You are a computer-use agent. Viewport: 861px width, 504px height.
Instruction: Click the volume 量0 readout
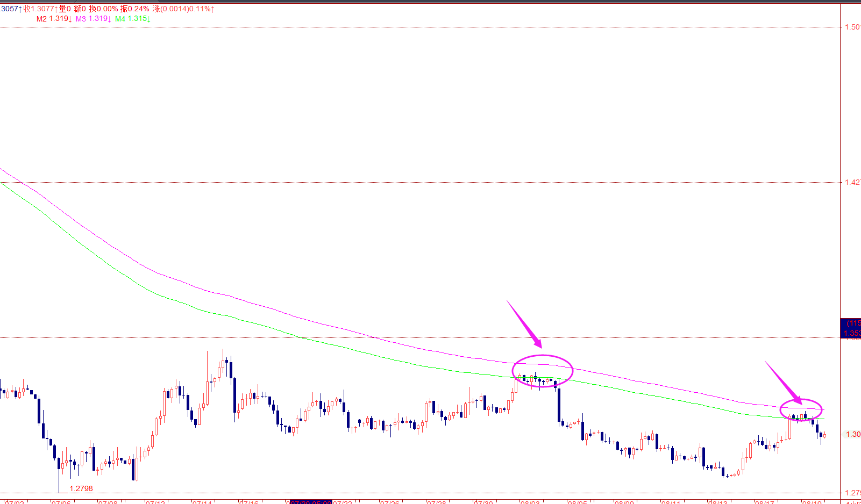coord(65,9)
